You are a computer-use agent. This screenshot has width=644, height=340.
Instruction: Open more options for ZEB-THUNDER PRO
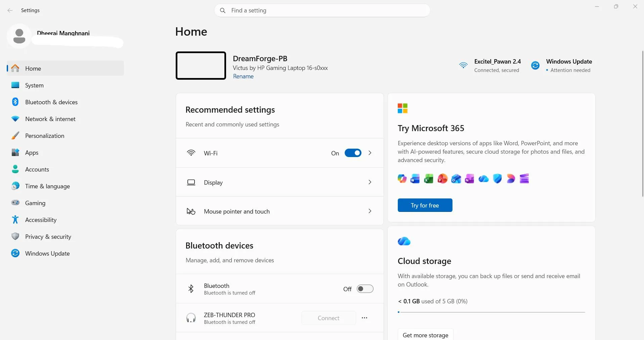[x=364, y=318]
